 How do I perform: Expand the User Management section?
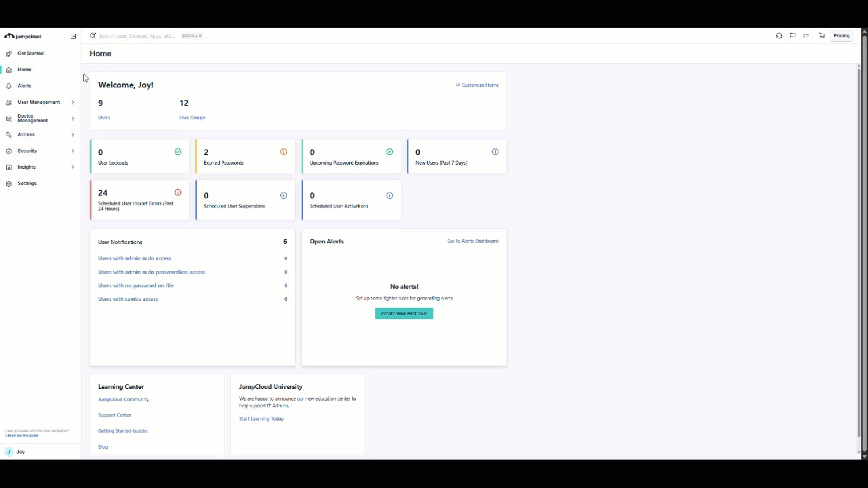click(x=39, y=102)
